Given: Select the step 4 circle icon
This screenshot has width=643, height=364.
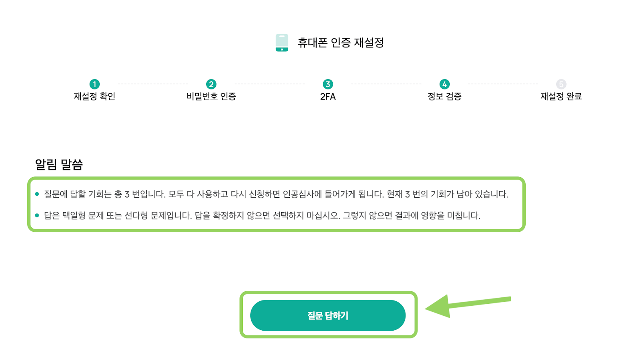Looking at the screenshot, I should 444,84.
